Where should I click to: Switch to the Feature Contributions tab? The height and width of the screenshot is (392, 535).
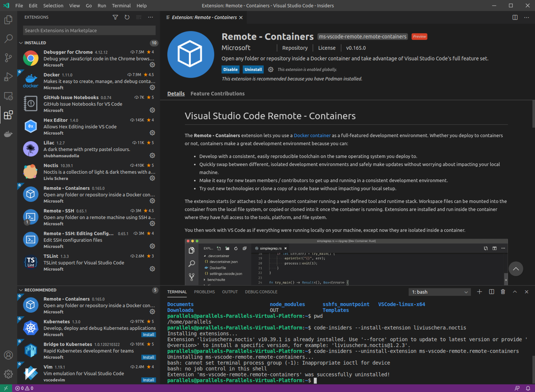pyautogui.click(x=217, y=93)
